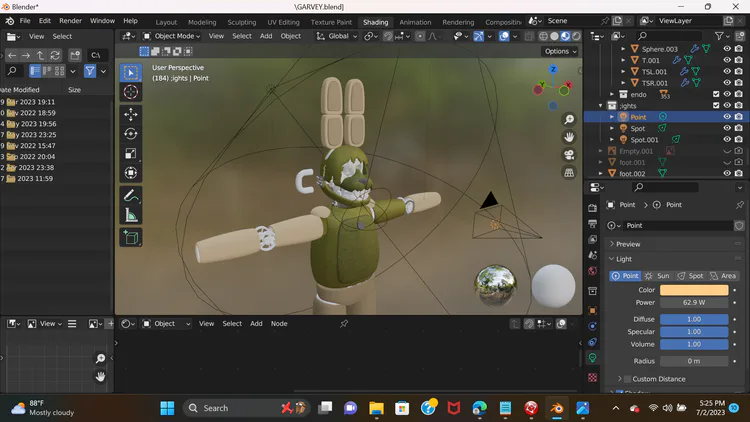The image size is (750, 422).
Task: Hide Sphere.003 with eye icon
Action: point(727,49)
